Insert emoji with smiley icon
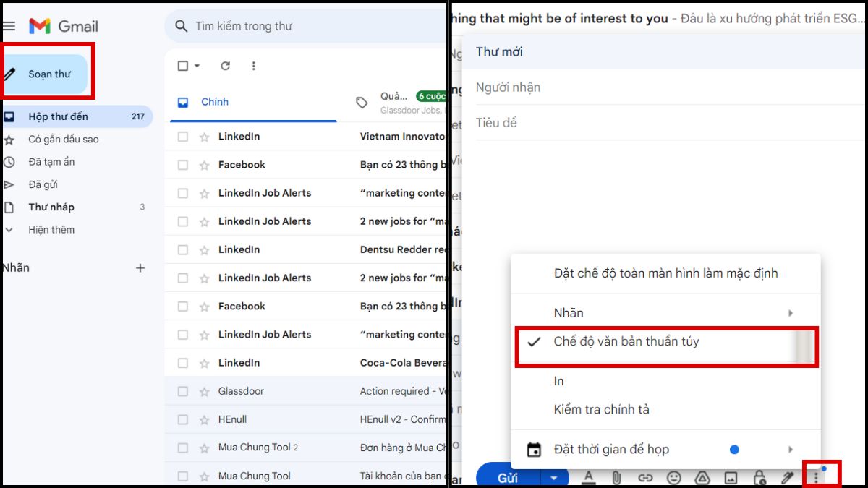Image resolution: width=868 pixels, height=488 pixels. click(673, 477)
